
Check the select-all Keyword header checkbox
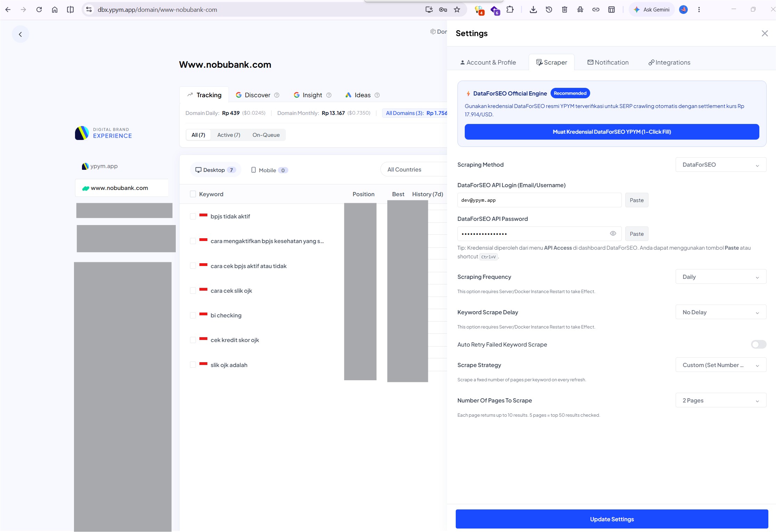coord(193,194)
